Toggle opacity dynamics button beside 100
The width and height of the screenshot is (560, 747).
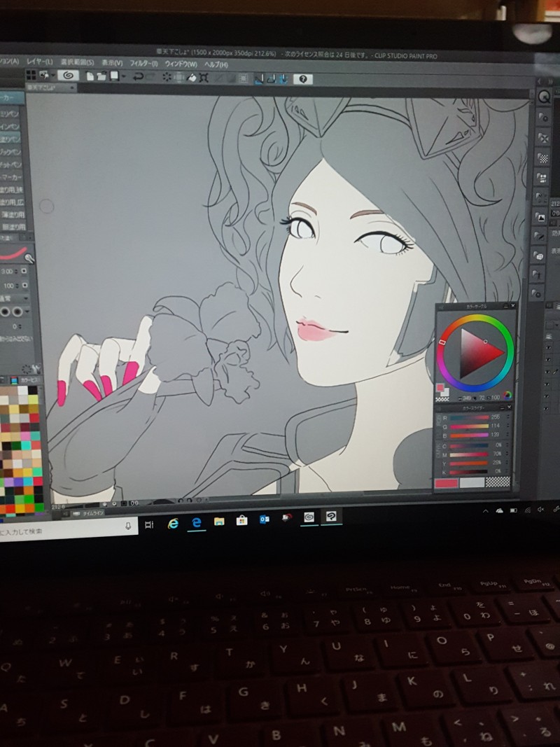click(24, 286)
